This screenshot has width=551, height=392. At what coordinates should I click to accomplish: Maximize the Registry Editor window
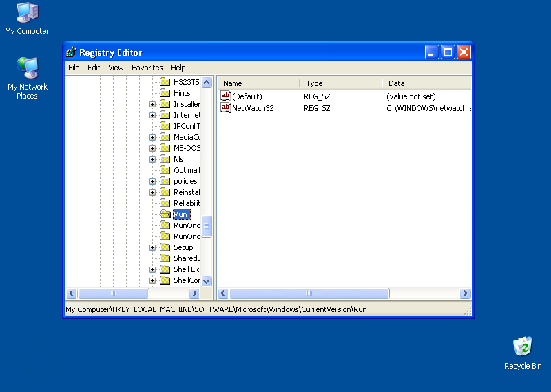[x=448, y=52]
